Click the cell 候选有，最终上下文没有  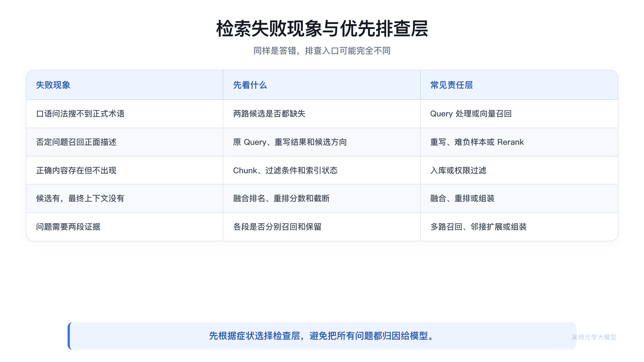pyautogui.click(x=125, y=198)
